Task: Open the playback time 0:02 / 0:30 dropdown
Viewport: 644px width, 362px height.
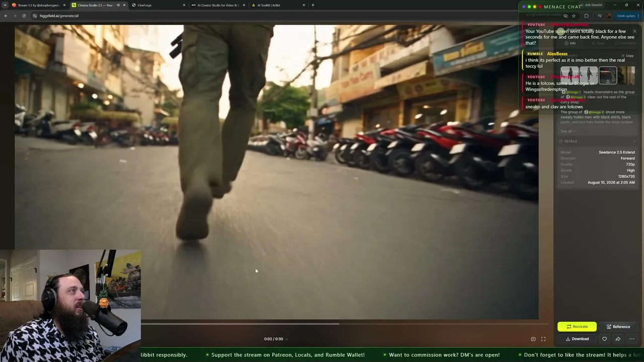Action: tap(276, 339)
